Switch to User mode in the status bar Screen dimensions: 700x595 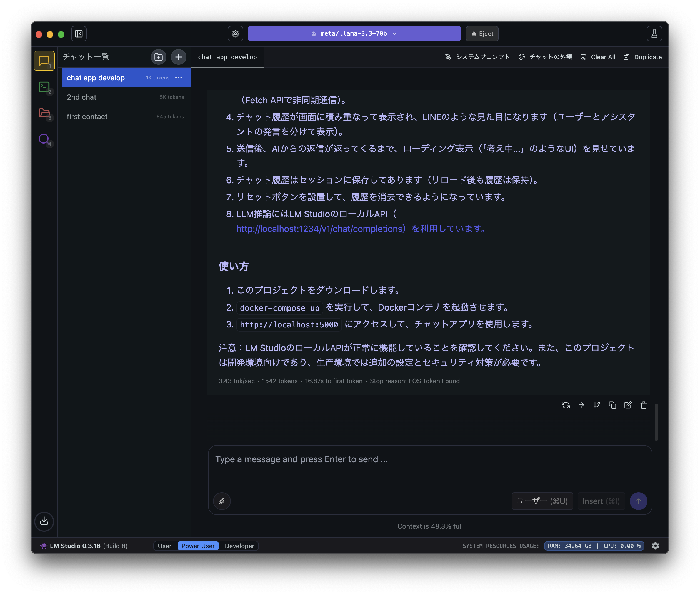tap(165, 546)
